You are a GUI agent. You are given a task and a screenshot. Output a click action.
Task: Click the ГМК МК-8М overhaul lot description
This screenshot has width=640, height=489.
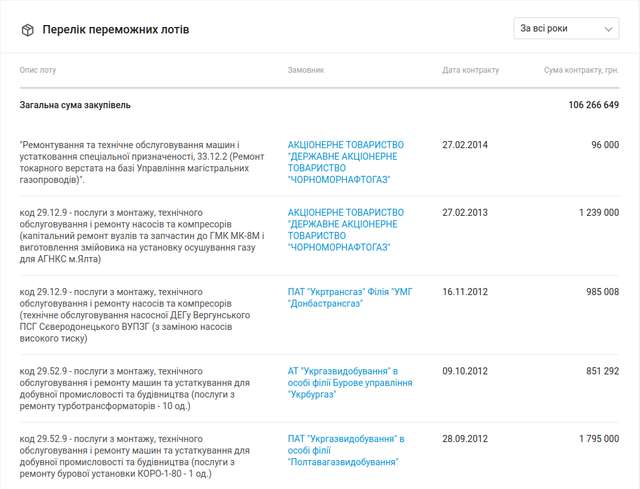pyautogui.click(x=140, y=236)
